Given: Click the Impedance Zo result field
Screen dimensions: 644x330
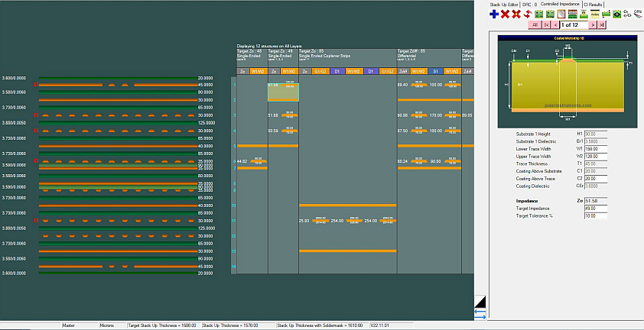Looking at the screenshot, I should tap(596, 201).
